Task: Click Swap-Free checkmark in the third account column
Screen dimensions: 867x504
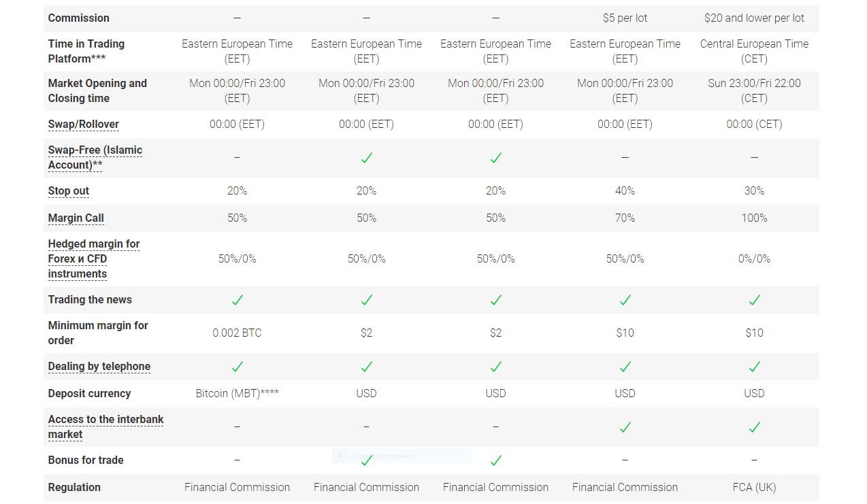Action: 495,158
